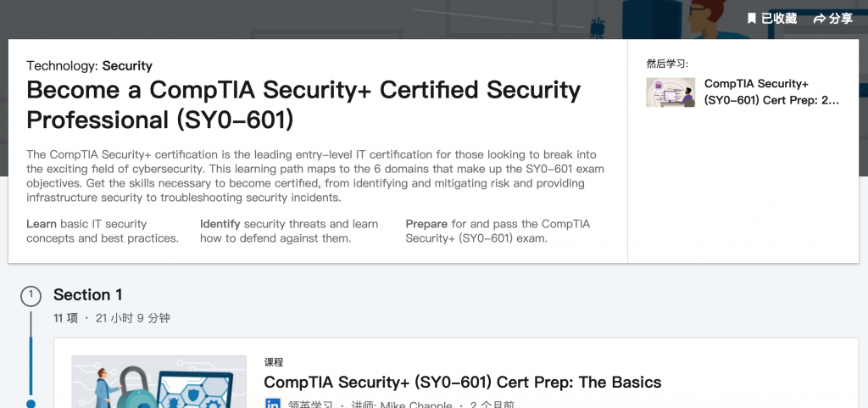Click instructor name Mike Chapple
The image size is (868, 408).
click(419, 405)
